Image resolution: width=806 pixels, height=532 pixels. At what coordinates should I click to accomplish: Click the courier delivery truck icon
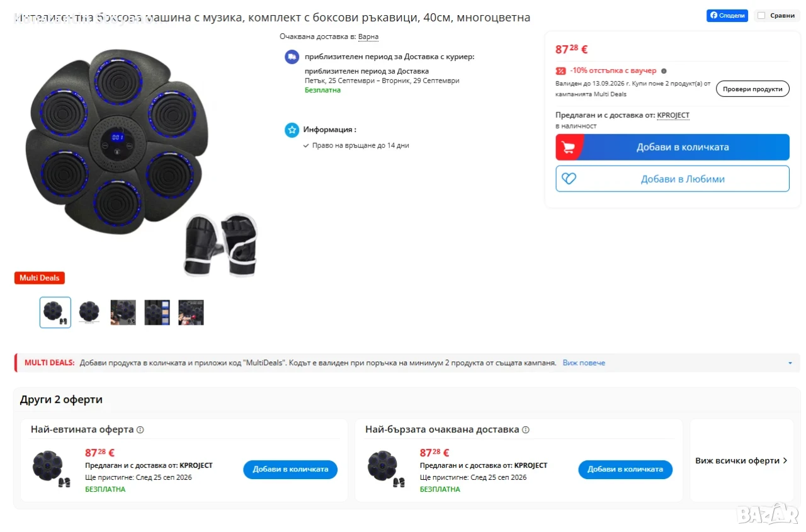[292, 57]
